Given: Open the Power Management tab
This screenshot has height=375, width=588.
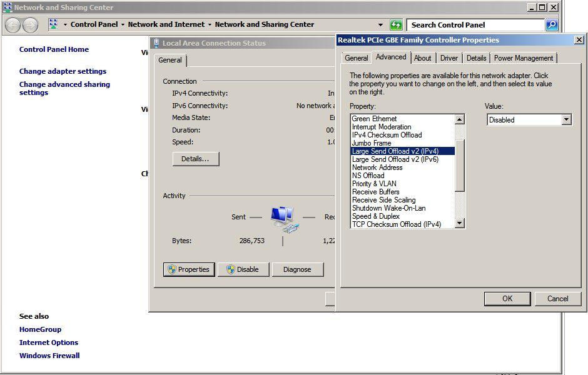Looking at the screenshot, I should (x=523, y=58).
